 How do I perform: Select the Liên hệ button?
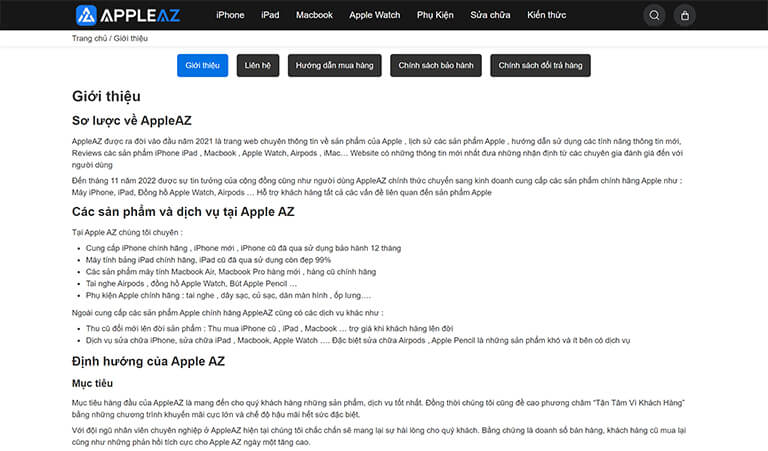pyautogui.click(x=258, y=65)
